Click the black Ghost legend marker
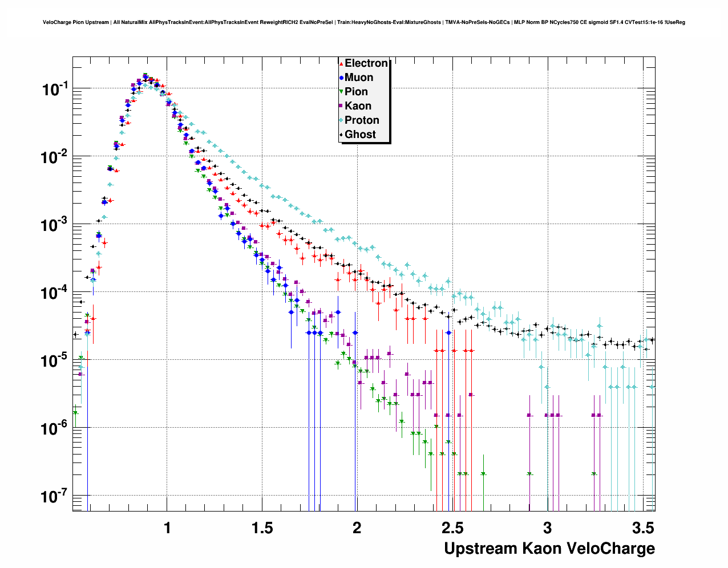 [341, 135]
